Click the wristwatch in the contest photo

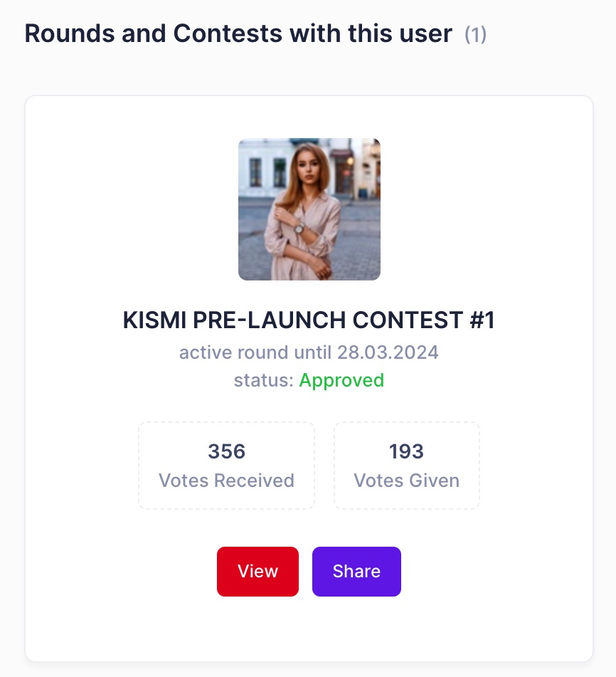299,228
